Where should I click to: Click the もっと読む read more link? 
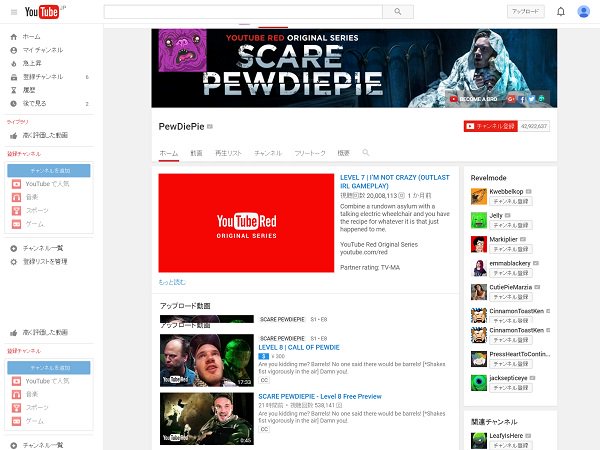172,282
